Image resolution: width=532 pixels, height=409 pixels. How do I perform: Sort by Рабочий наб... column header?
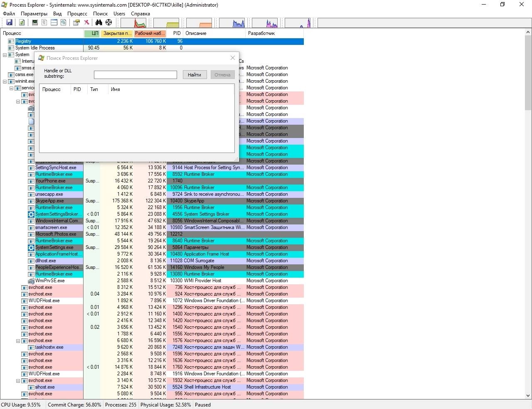coord(150,33)
